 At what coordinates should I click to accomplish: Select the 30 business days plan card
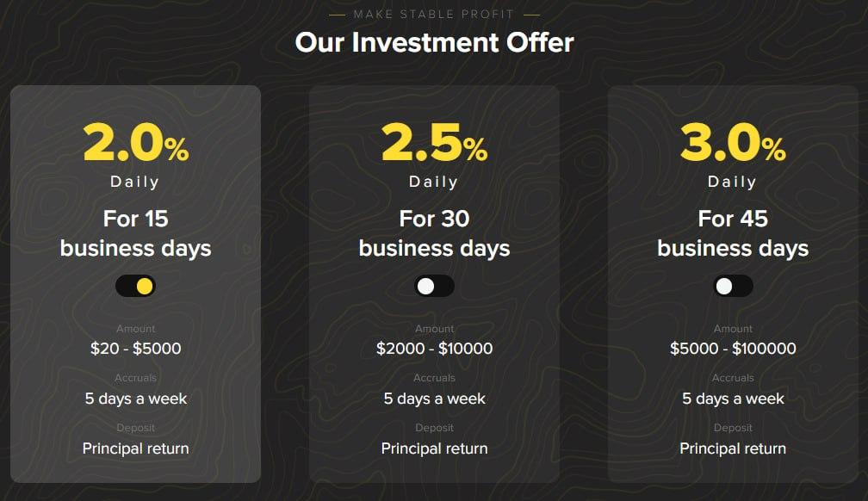[x=435, y=284]
